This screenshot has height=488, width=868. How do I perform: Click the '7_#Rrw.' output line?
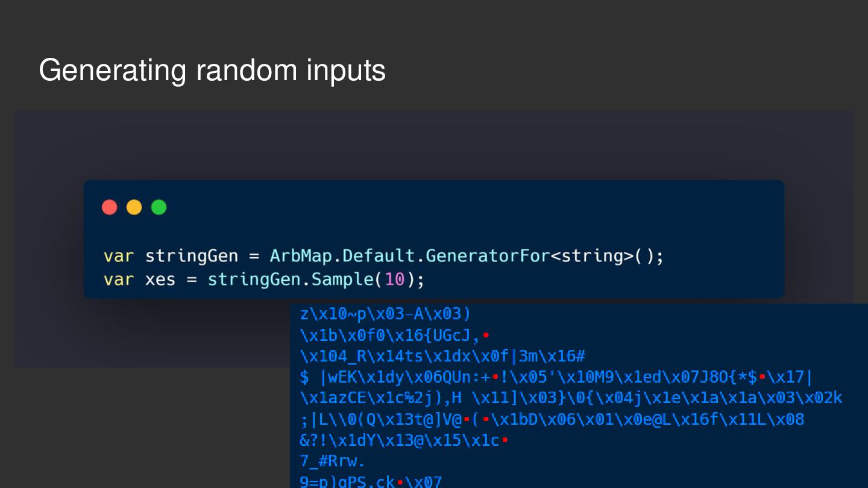(x=332, y=461)
